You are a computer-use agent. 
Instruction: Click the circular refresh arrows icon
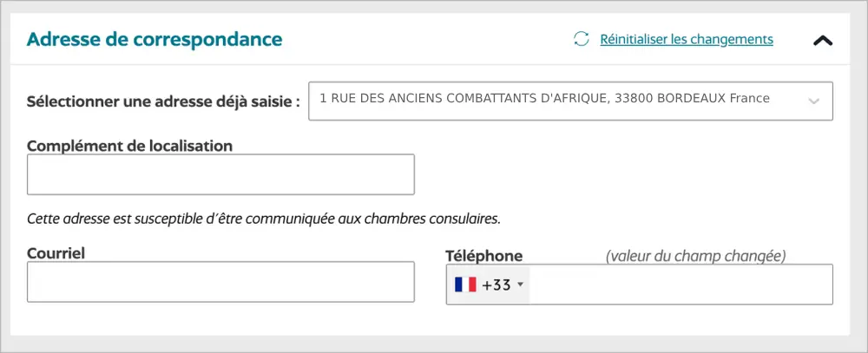[x=581, y=39]
